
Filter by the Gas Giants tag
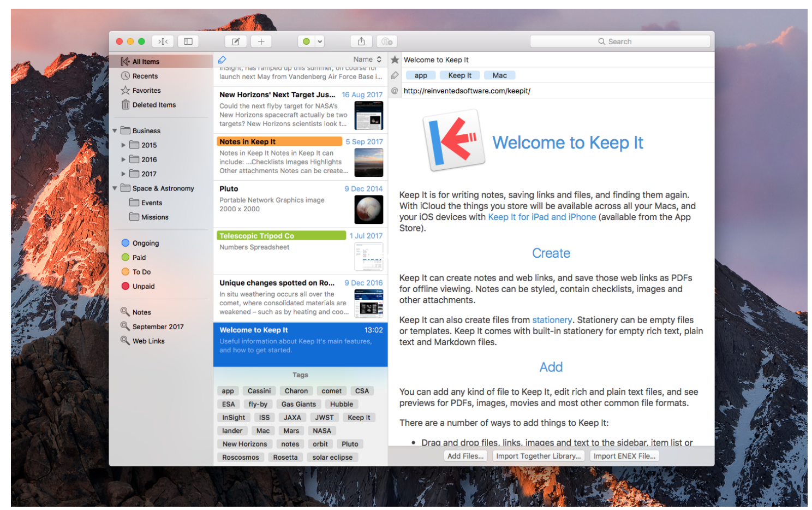(x=298, y=404)
